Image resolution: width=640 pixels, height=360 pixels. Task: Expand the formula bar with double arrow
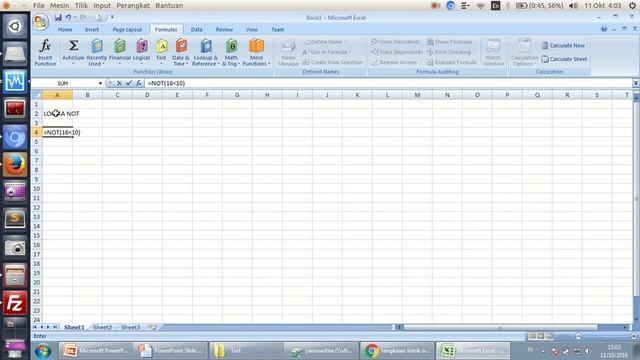click(x=636, y=83)
